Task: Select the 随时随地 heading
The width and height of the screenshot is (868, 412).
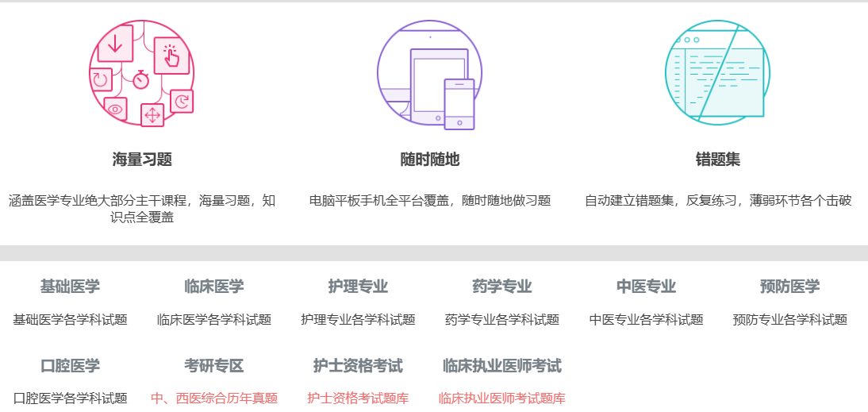Action: coord(430,160)
